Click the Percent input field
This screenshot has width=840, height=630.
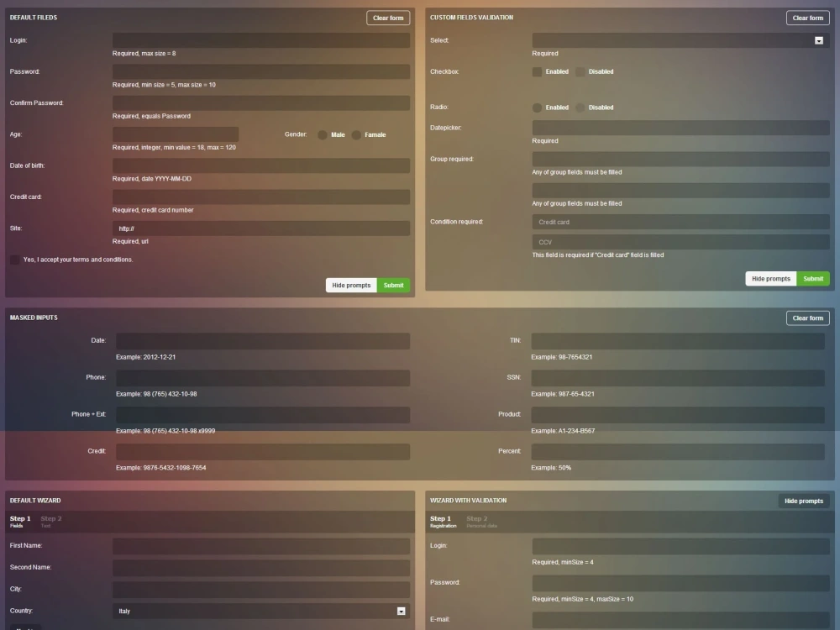(678, 452)
